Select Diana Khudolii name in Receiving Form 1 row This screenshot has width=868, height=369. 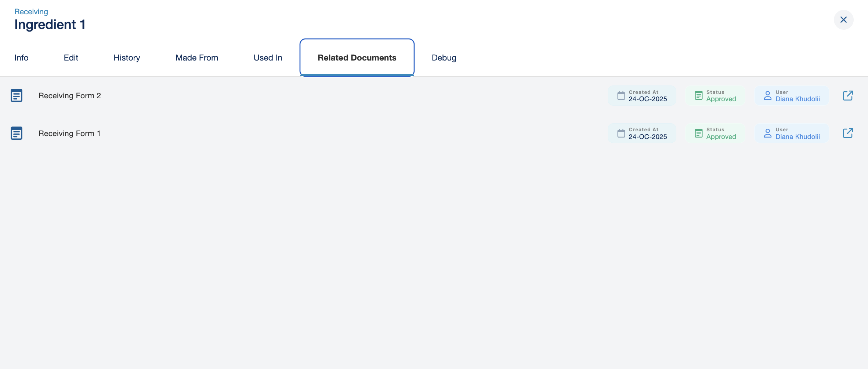[x=798, y=137]
